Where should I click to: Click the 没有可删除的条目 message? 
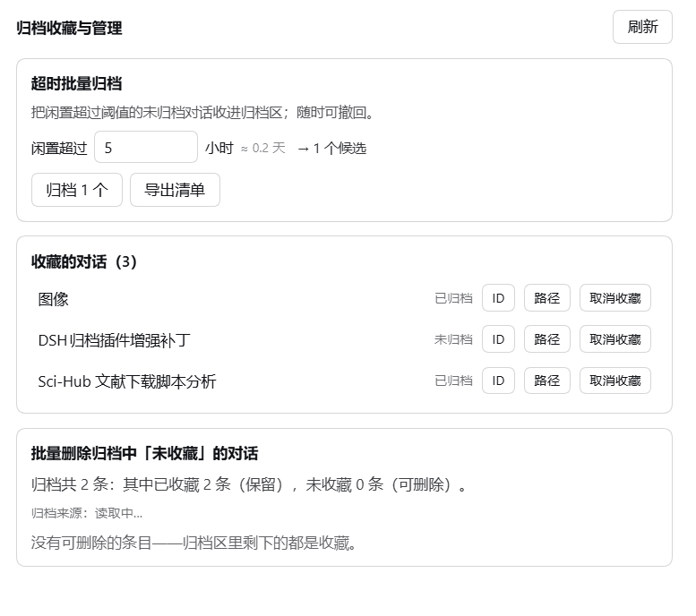[x=193, y=543]
